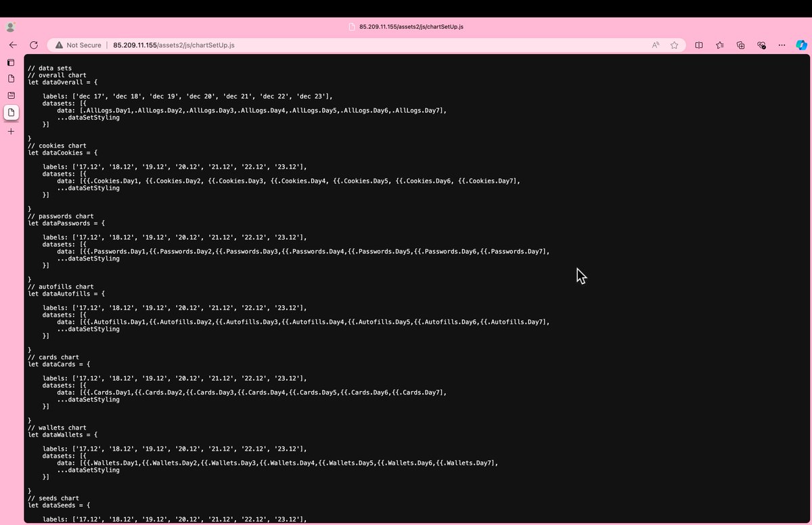This screenshot has width=812, height=525.
Task: Click the Not Secure warning indicator
Action: 77,45
